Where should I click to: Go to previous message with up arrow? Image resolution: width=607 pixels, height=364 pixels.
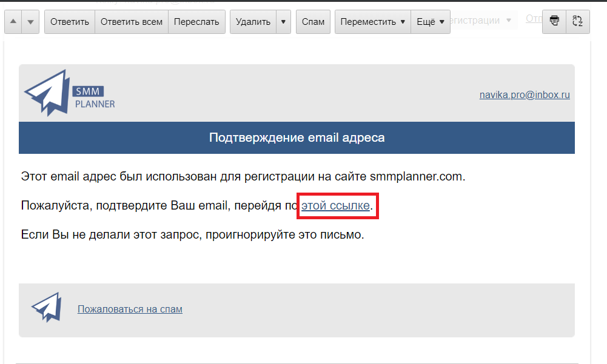point(13,22)
